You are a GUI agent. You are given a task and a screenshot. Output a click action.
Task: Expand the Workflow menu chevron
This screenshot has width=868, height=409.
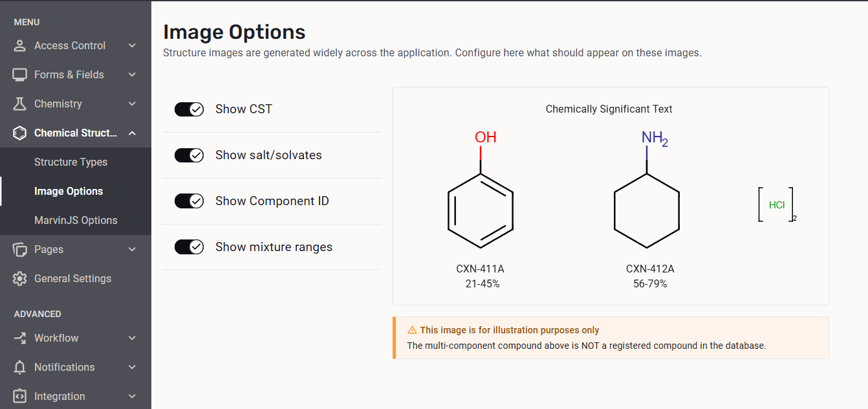132,338
